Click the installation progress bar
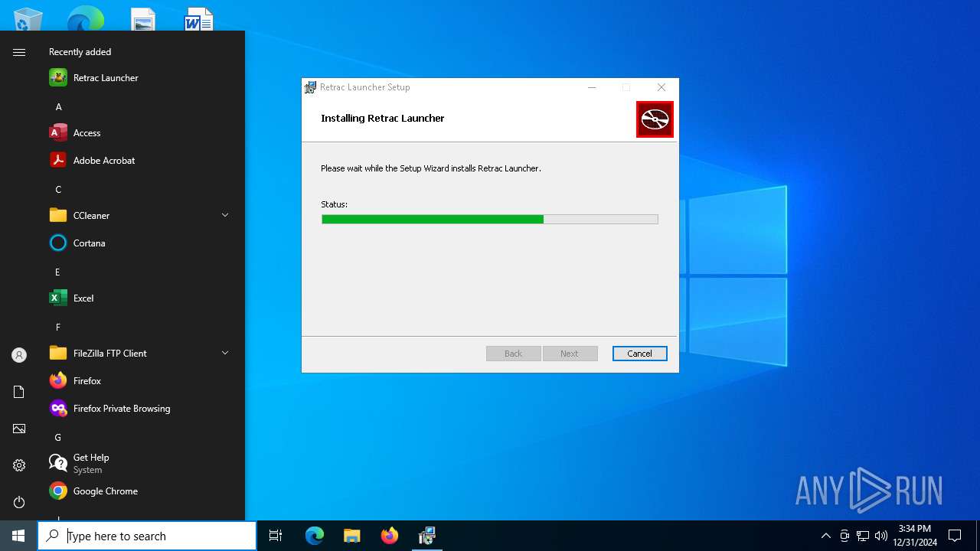Image resolution: width=980 pixels, height=551 pixels. pyautogui.click(x=490, y=220)
